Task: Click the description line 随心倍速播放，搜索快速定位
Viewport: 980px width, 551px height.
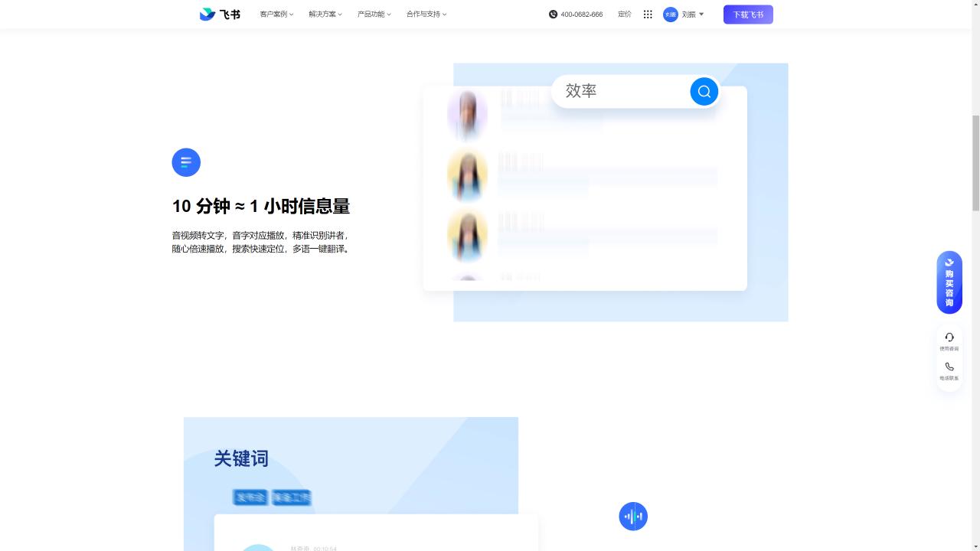Action: coord(261,249)
